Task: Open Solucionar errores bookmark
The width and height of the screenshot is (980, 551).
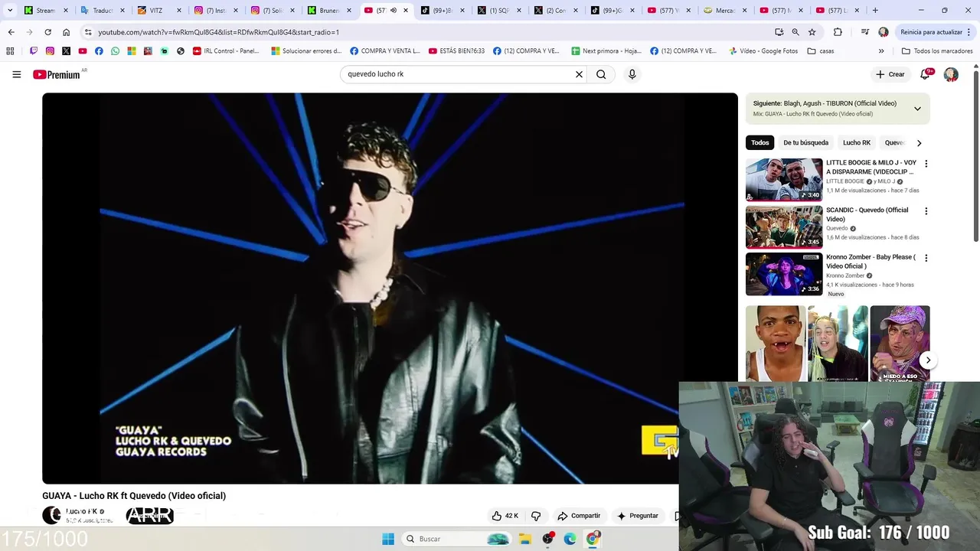Action: (306, 51)
